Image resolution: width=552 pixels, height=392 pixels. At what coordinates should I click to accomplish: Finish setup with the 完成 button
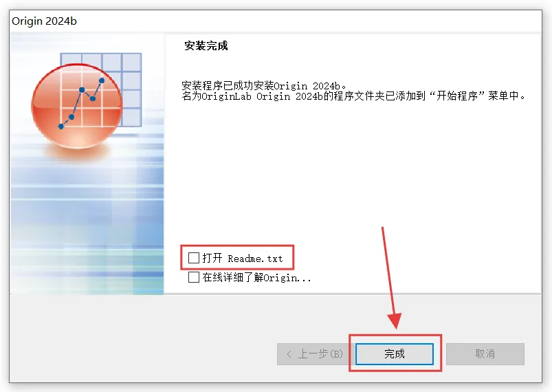coord(395,354)
